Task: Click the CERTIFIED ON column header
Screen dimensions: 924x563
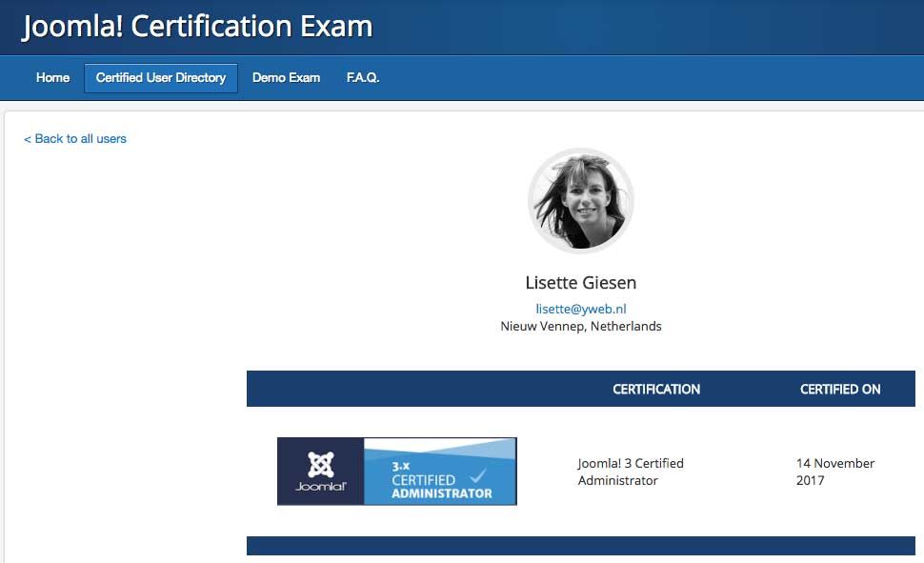Action: pos(840,389)
